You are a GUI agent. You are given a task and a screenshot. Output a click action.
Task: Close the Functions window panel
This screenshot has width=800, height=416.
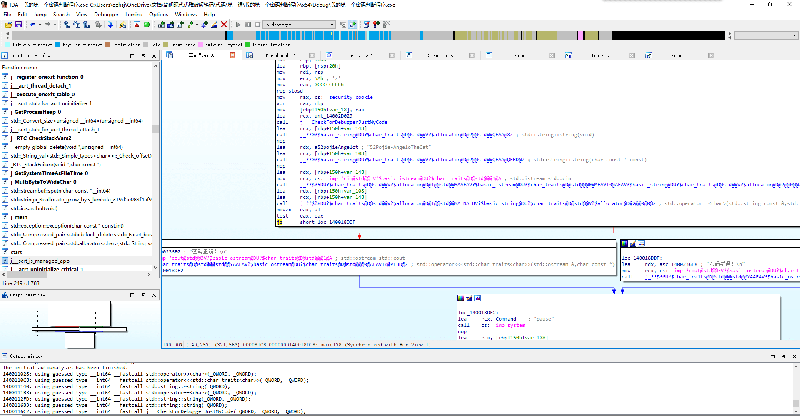point(155,57)
